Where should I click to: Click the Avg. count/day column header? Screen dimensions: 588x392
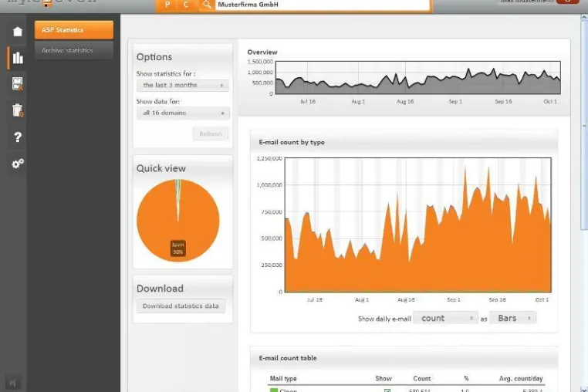click(x=521, y=378)
